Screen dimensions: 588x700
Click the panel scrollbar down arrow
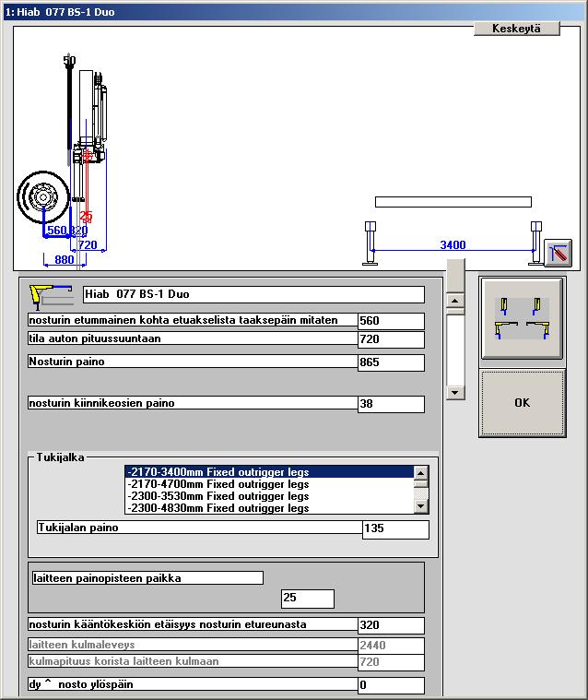tap(455, 393)
